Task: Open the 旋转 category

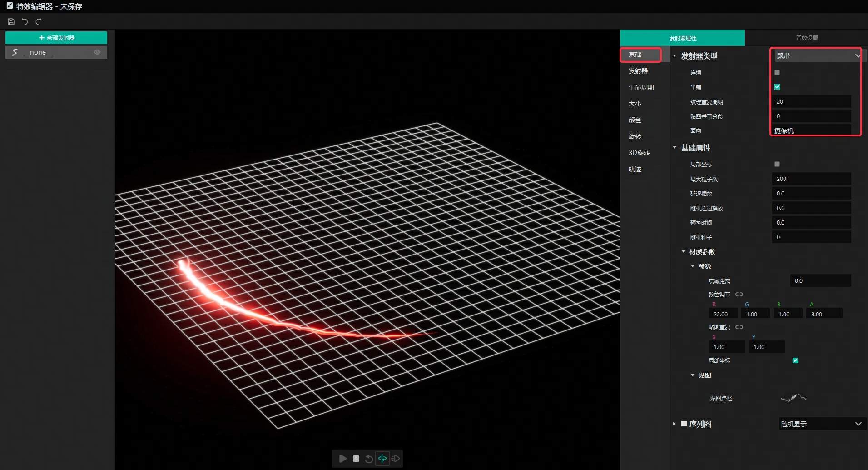Action: coord(645,136)
